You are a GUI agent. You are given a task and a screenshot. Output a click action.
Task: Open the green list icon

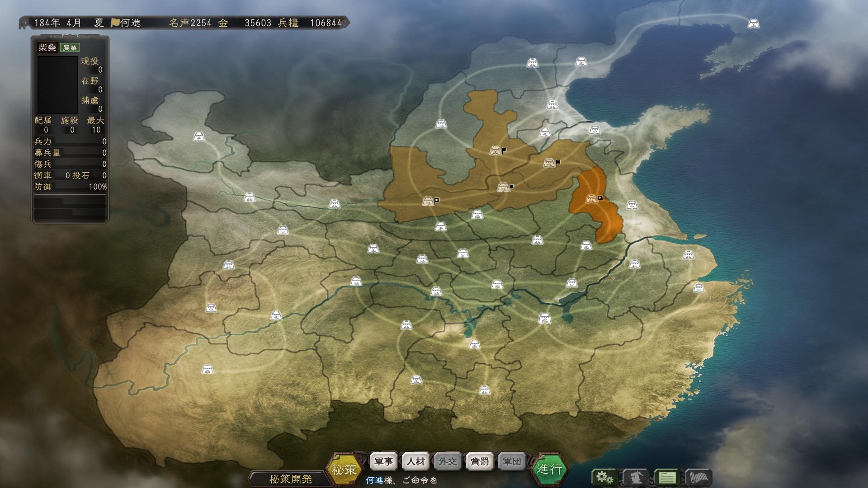click(667, 477)
